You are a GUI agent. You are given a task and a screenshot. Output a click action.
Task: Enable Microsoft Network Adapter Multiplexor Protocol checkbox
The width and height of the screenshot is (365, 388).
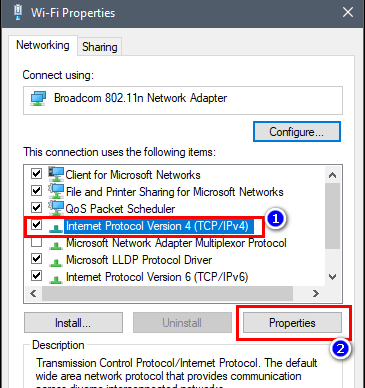(36, 242)
